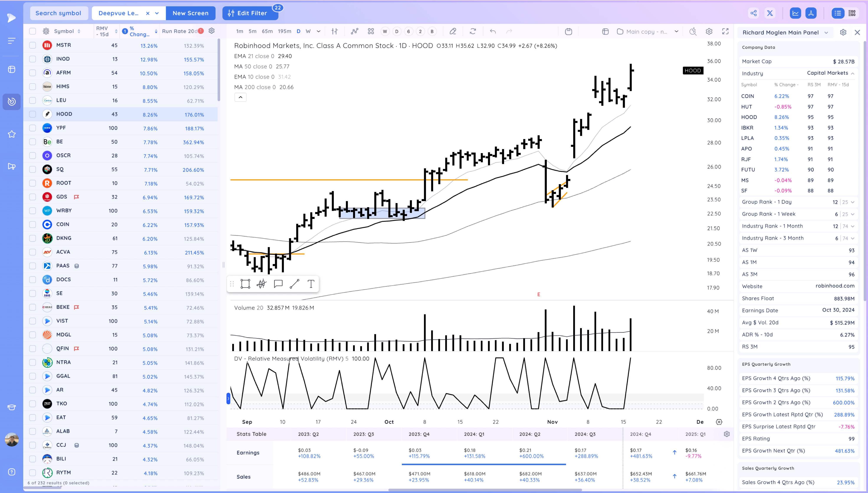Select COIN in the industry peers list

(x=748, y=96)
